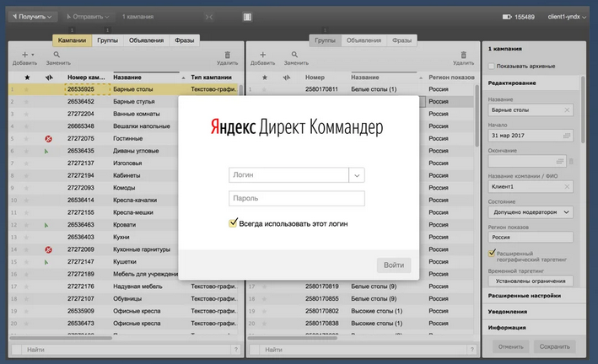
Task: Star the group Белые столы (1)
Action: click(x=264, y=89)
